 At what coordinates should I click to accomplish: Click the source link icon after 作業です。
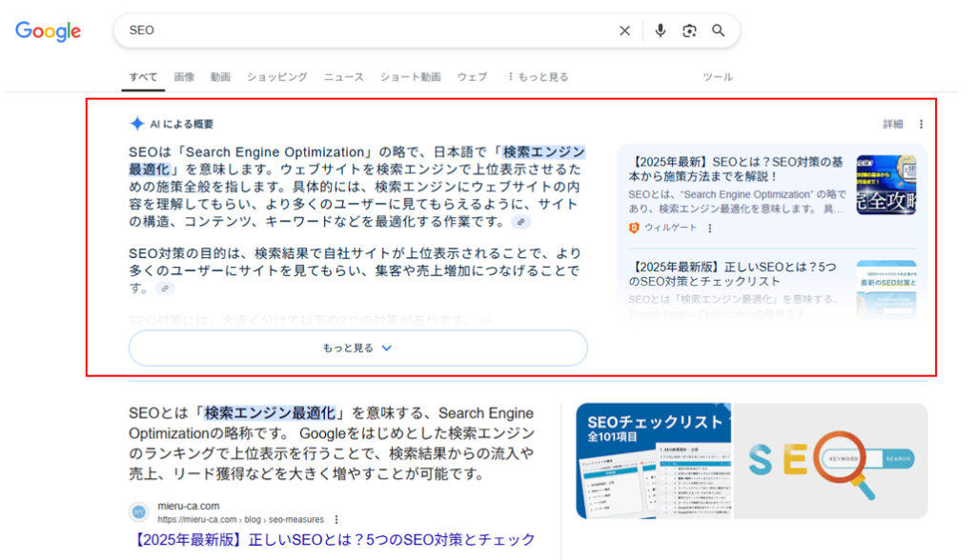click(x=521, y=222)
